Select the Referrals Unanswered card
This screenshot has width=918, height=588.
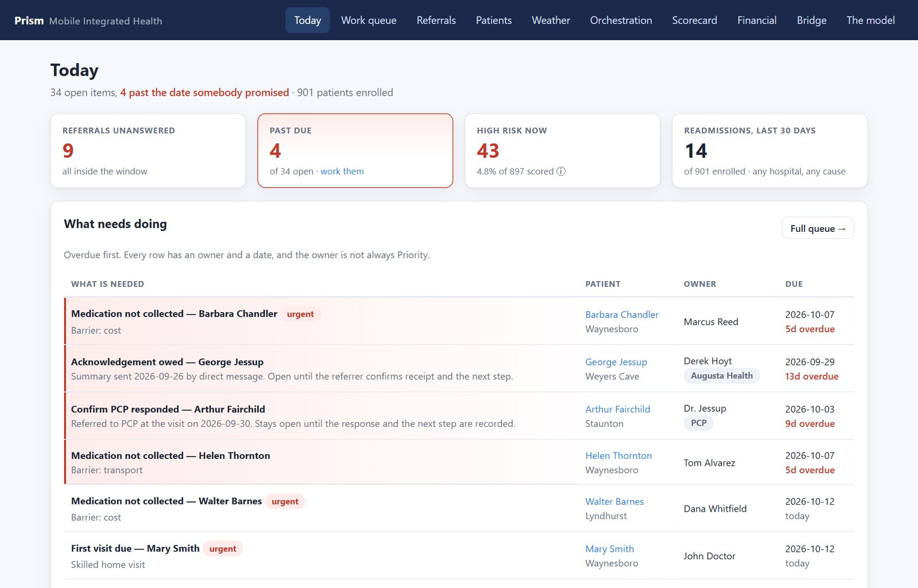[148, 150]
